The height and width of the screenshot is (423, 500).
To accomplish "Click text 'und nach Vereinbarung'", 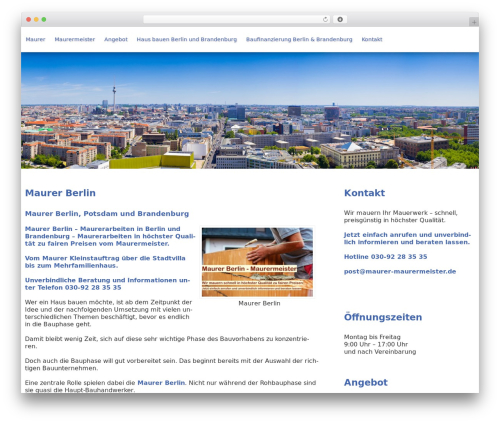I will [x=380, y=352].
